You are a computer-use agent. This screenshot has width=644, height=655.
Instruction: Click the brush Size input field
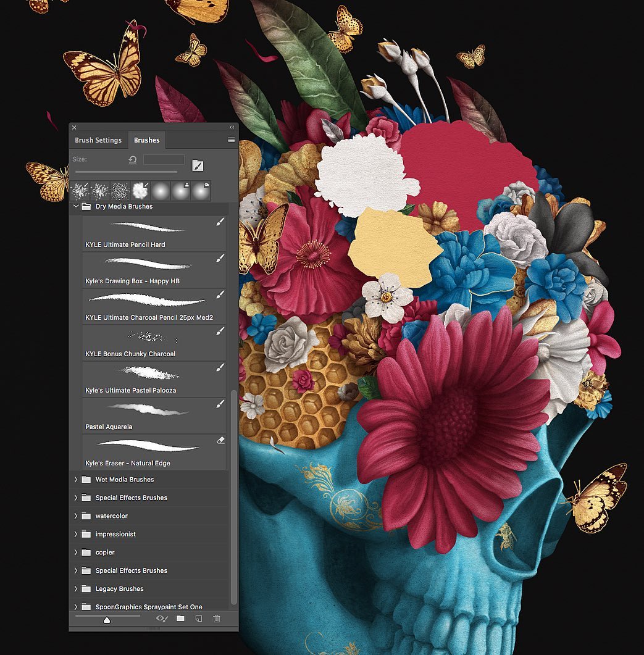pyautogui.click(x=164, y=159)
